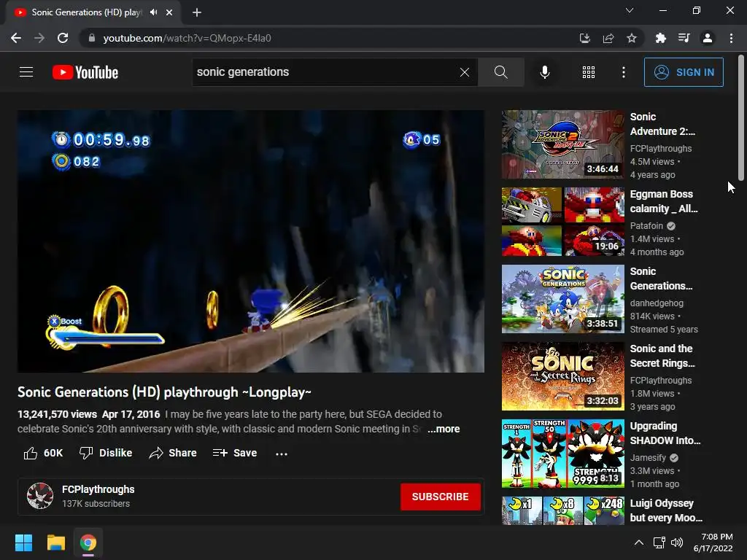The image size is (747, 560).
Task: Open Sonic Adventure 2 video thumbnail
Action: pos(562,144)
